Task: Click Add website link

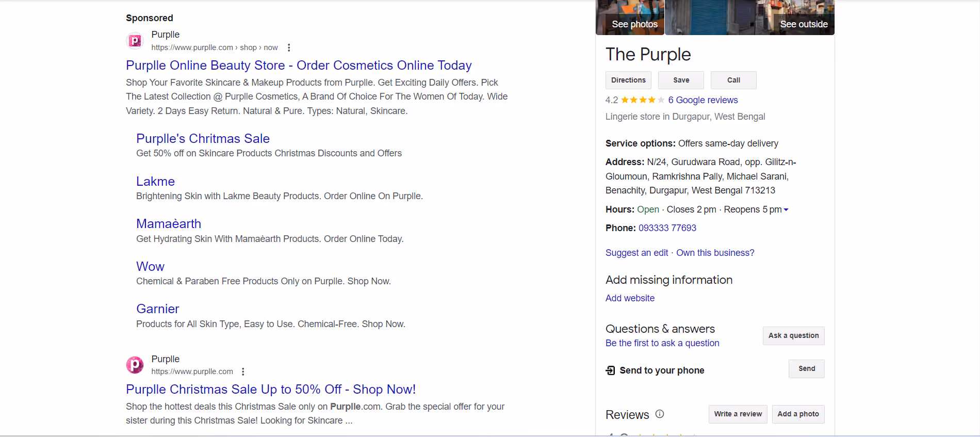Action: [x=630, y=298]
